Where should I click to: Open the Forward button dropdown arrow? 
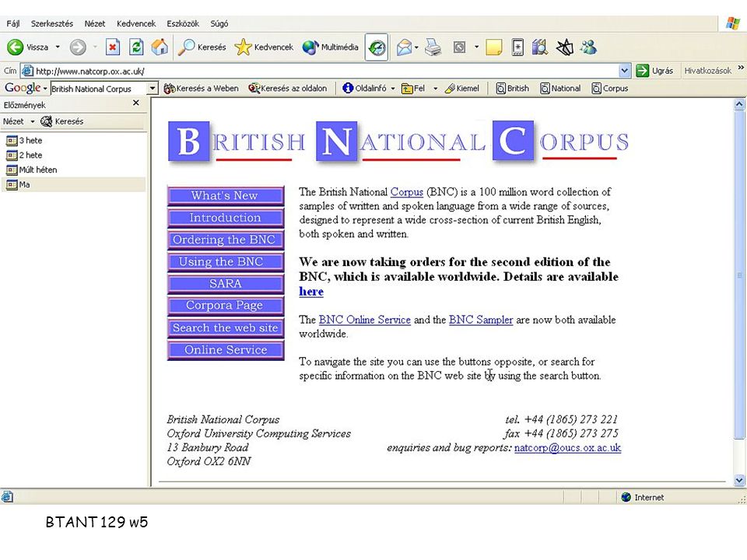tap(95, 47)
